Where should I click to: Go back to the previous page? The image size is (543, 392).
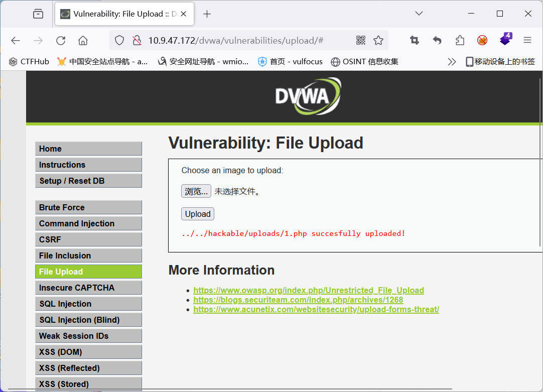[16, 41]
